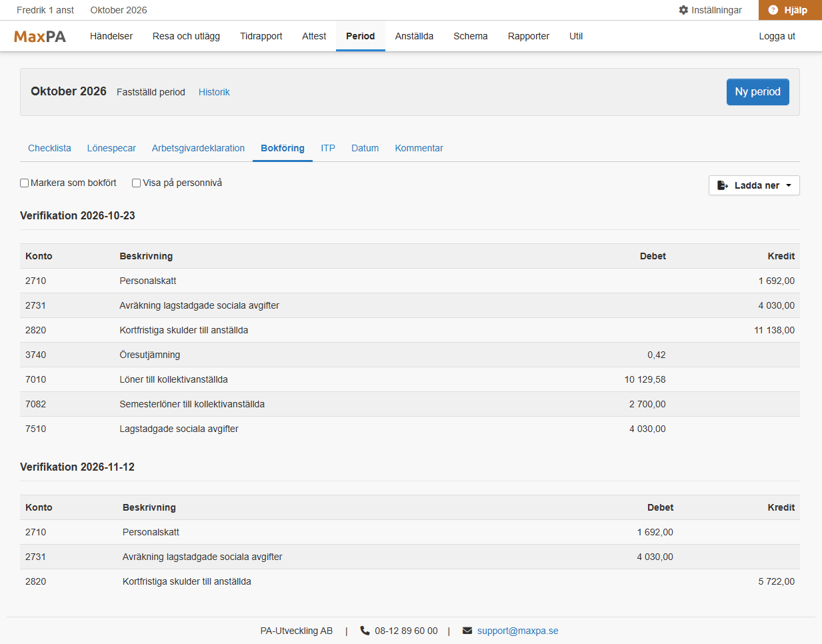Switch to the ITP tab
Image resolution: width=822 pixels, height=644 pixels.
328,148
